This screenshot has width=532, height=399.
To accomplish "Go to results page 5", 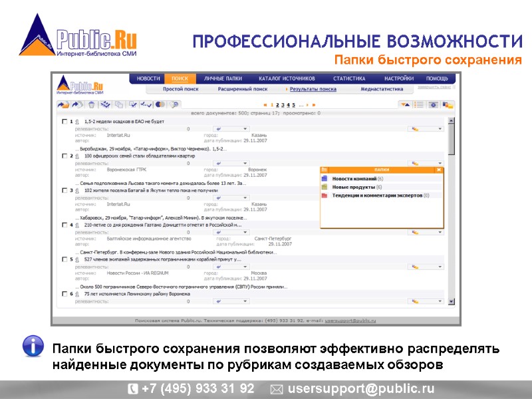I will tap(293, 105).
